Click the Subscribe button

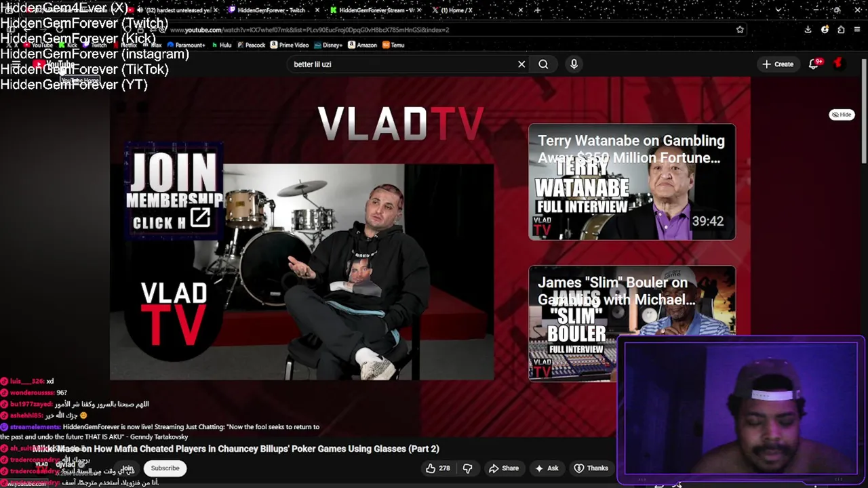click(x=165, y=468)
